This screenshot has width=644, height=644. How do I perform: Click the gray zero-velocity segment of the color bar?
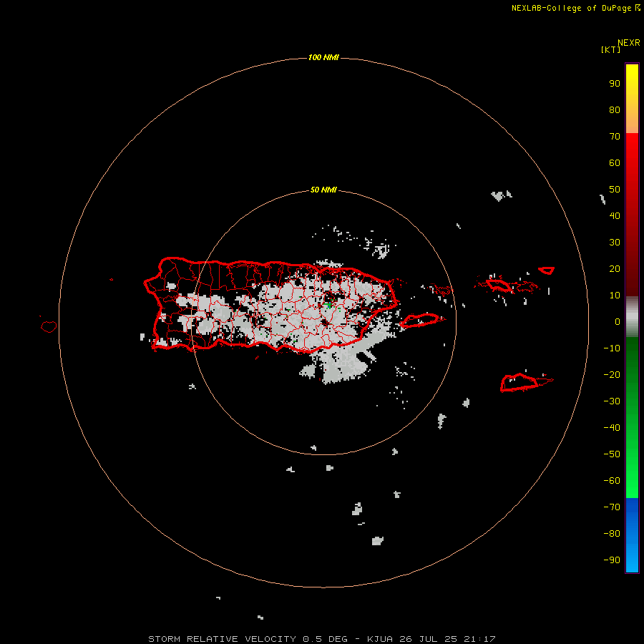632,317
